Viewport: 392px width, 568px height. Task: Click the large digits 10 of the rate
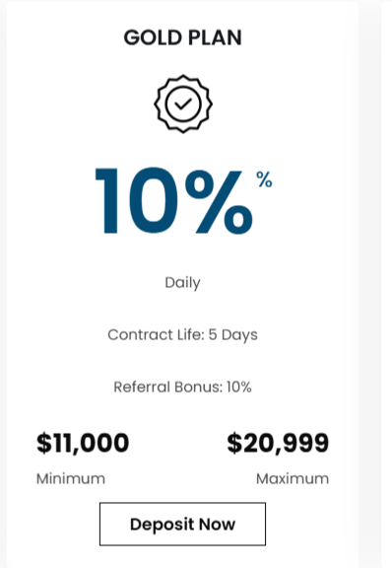pyautogui.click(x=137, y=200)
